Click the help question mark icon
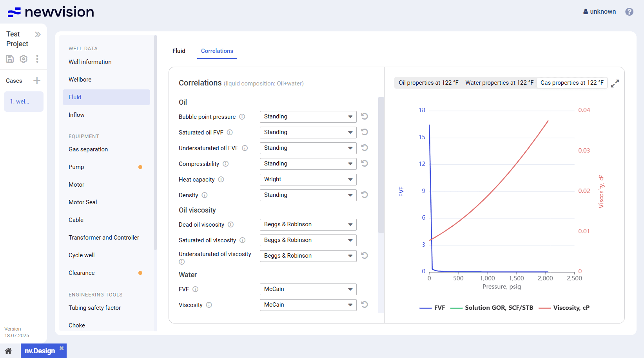The image size is (644, 358). [x=629, y=12]
